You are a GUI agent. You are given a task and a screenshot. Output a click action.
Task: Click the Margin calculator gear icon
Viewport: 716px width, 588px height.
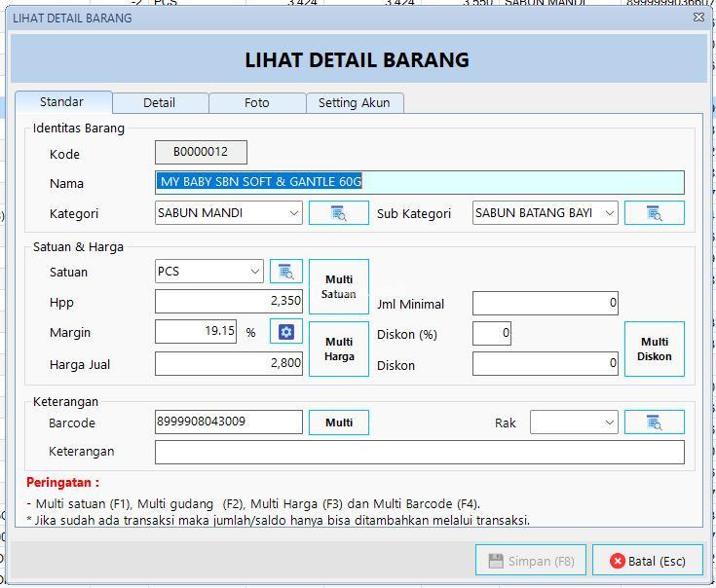pos(286,332)
